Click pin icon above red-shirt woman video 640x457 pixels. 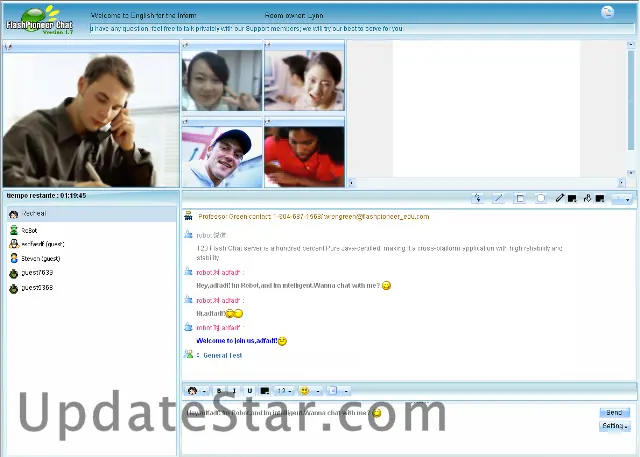click(268, 121)
